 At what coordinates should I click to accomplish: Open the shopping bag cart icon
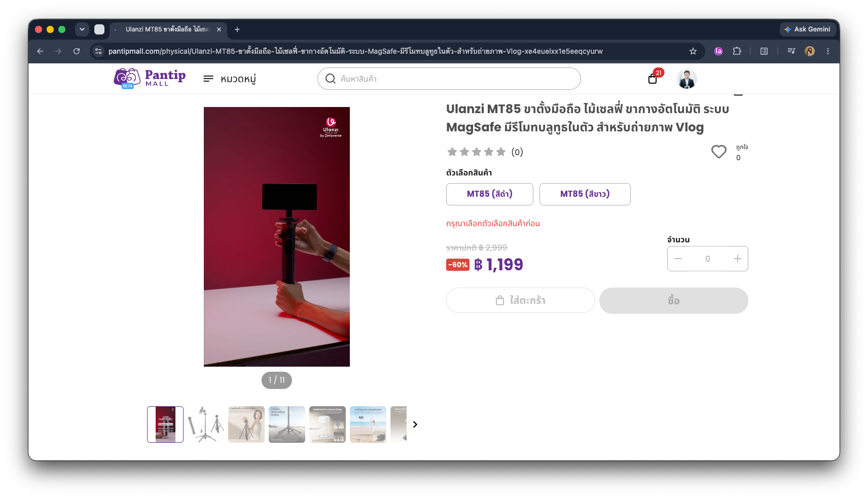(653, 79)
